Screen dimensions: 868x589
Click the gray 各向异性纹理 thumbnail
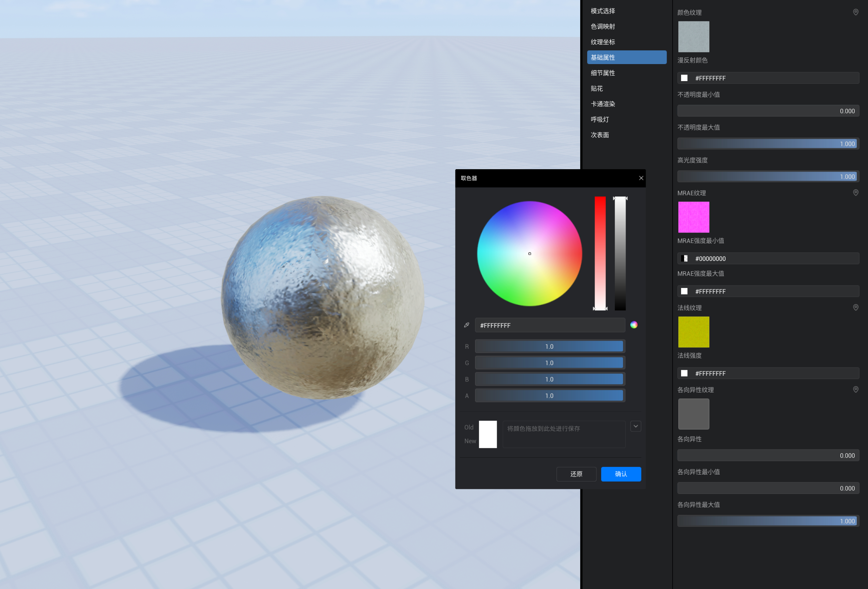click(x=694, y=414)
